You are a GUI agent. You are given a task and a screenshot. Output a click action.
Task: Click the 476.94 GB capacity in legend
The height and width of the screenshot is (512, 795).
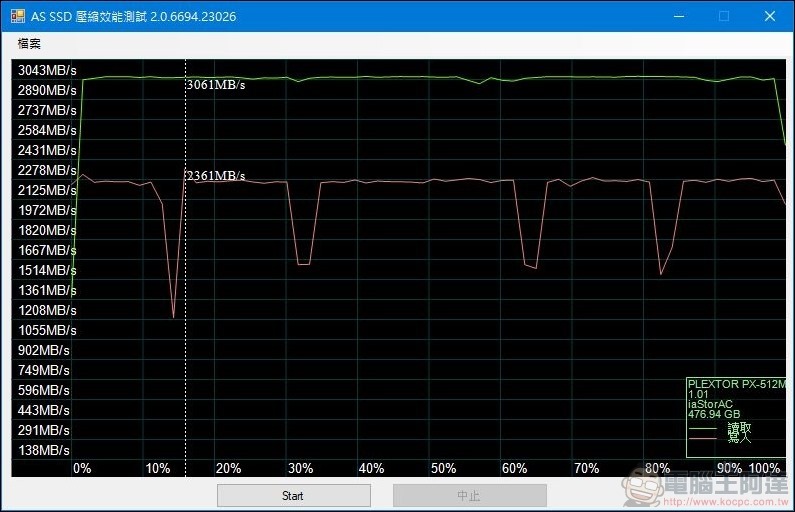(714, 414)
